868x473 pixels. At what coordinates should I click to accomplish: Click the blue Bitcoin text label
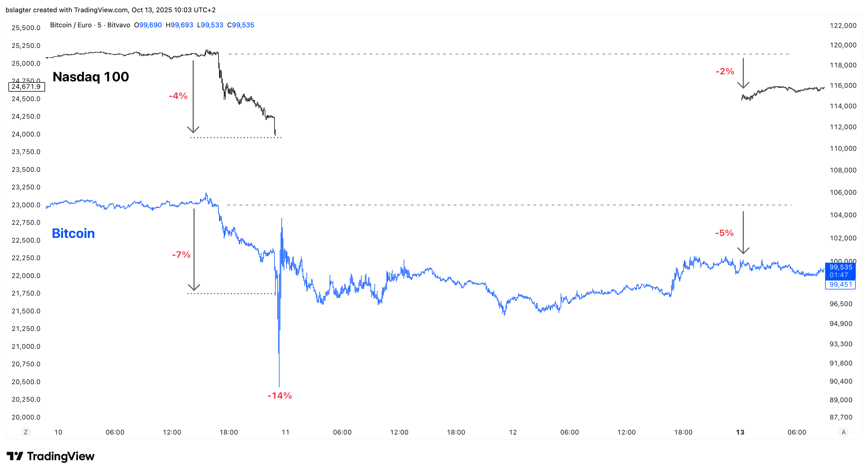[73, 233]
